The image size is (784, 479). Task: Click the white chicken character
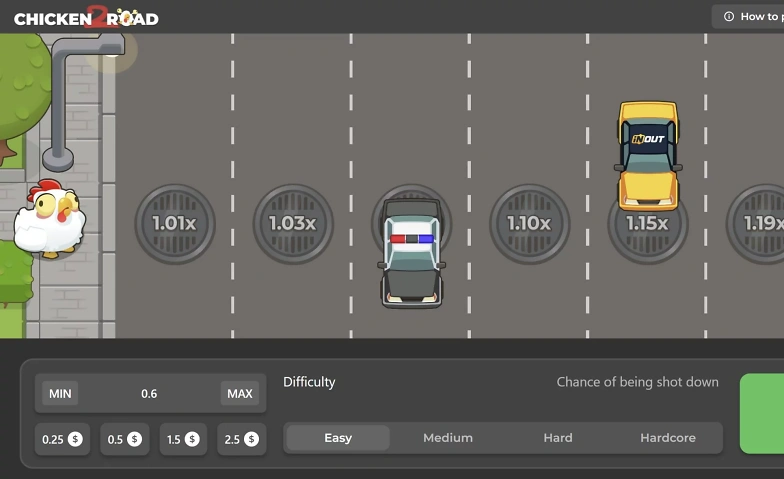[x=49, y=218]
